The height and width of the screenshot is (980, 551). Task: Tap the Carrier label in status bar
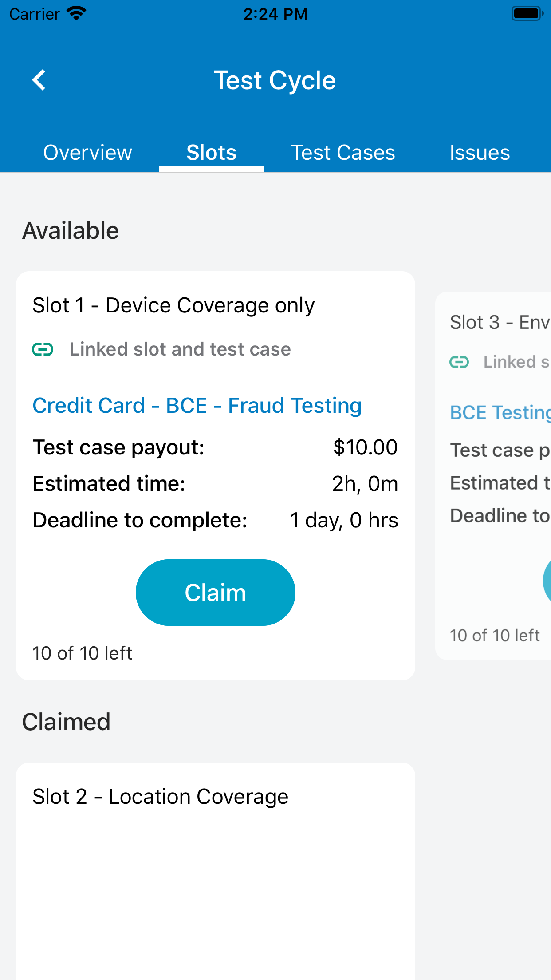[x=34, y=14]
